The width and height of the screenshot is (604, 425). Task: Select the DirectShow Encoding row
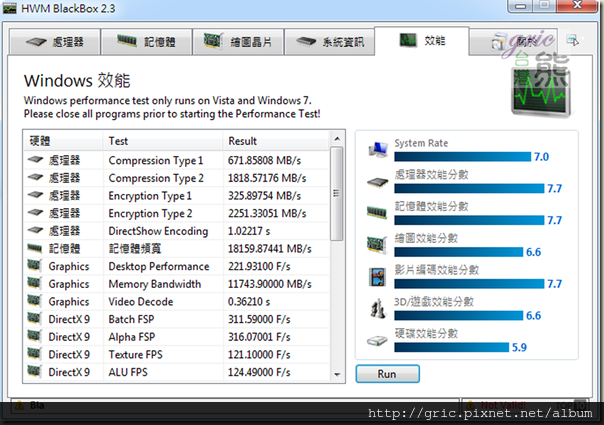click(x=176, y=231)
